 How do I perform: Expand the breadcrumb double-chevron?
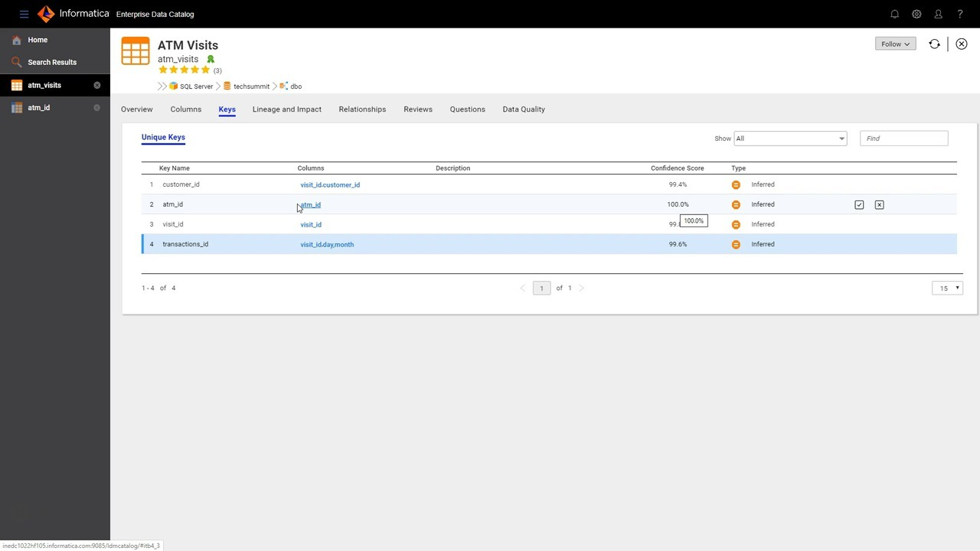(x=162, y=86)
